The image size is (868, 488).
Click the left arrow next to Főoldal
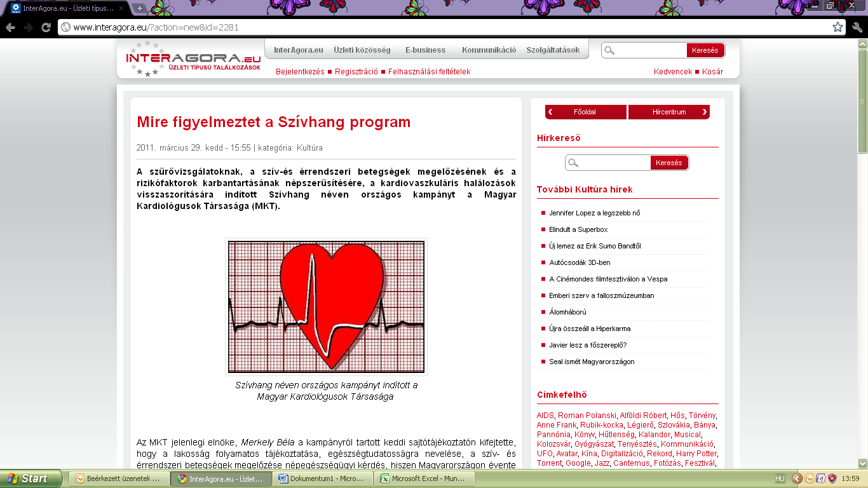551,112
